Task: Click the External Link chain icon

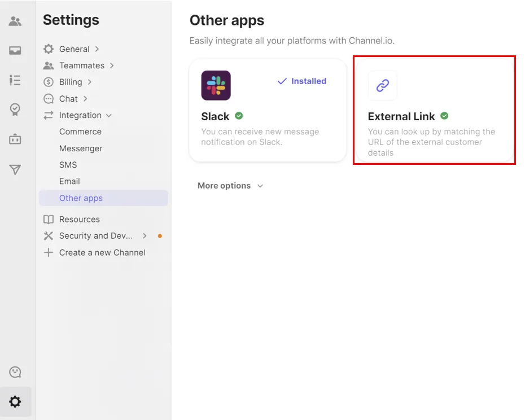Action: (x=383, y=85)
